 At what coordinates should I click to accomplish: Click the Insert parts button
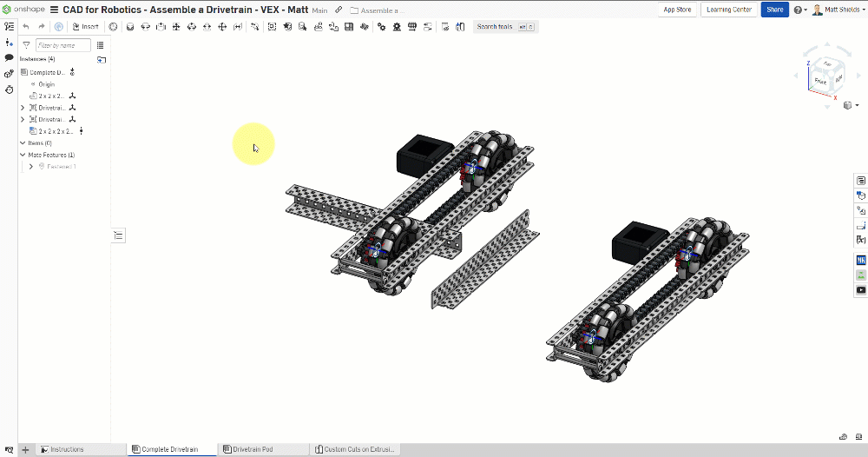pyautogui.click(x=84, y=27)
